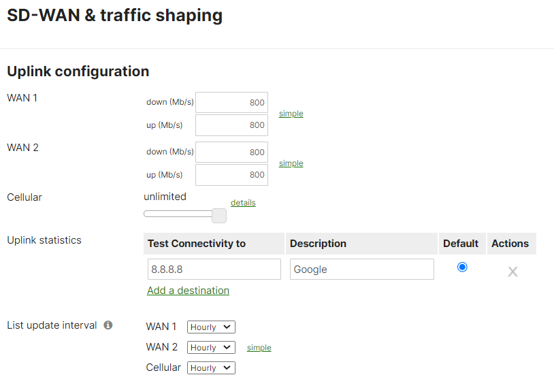554x392 pixels.
Task: Switch WAN 1 bandwidth to simple mode
Action: click(x=291, y=114)
